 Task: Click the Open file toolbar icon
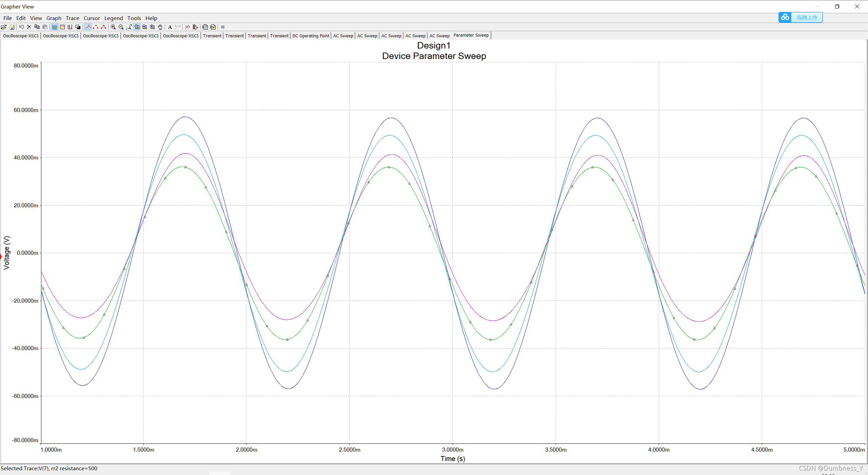click(x=4, y=27)
